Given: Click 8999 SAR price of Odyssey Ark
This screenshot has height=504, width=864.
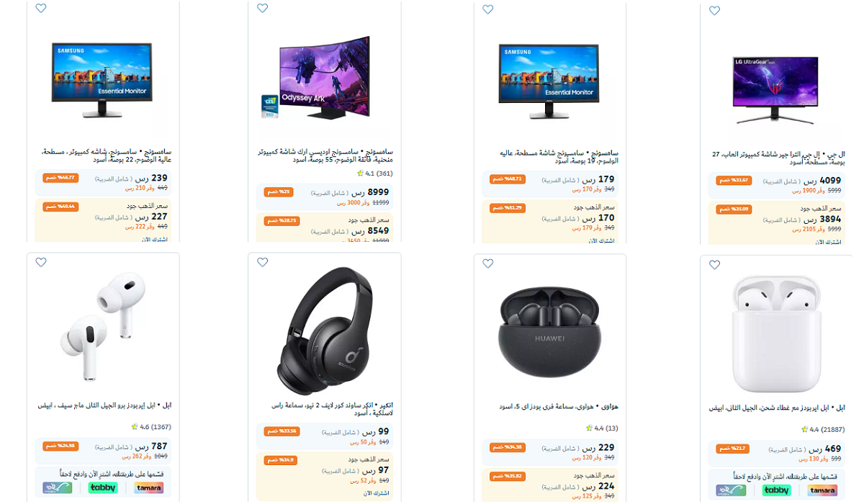Looking at the screenshot, I should pos(370,192).
